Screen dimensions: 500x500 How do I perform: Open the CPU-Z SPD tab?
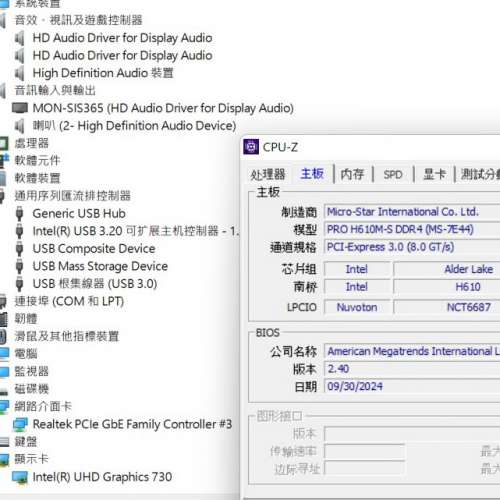click(393, 174)
